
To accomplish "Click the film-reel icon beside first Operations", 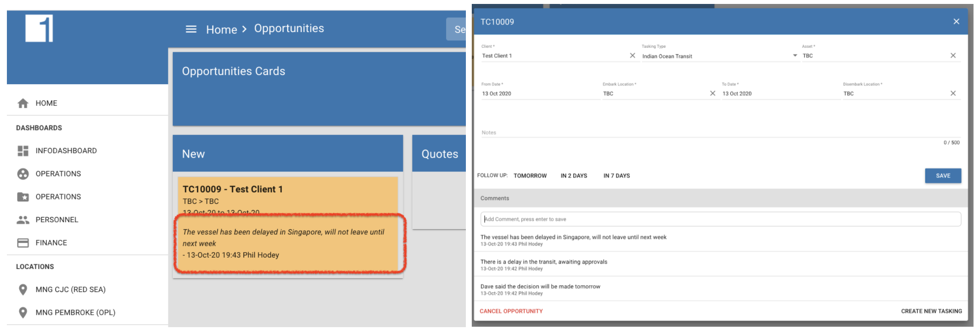I will coord(23,173).
